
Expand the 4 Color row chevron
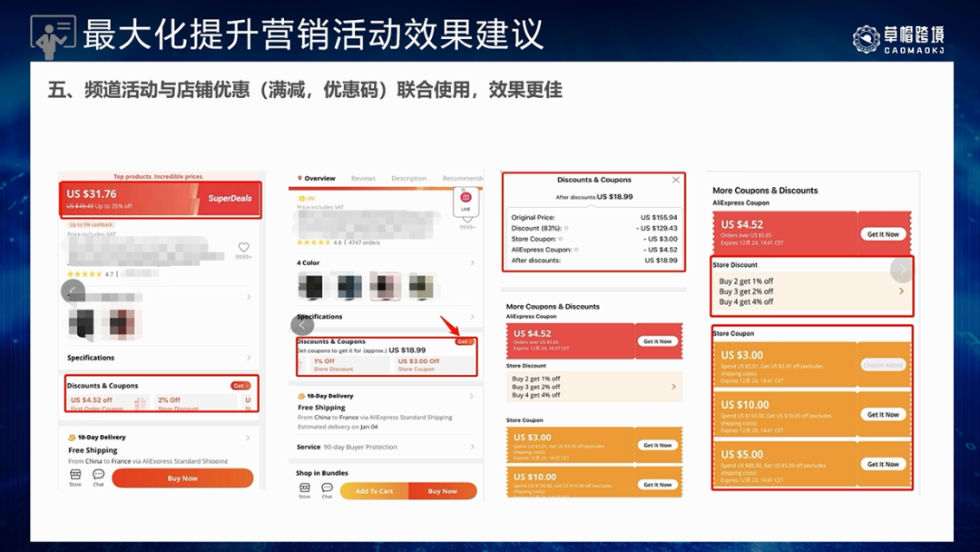pyautogui.click(x=472, y=262)
